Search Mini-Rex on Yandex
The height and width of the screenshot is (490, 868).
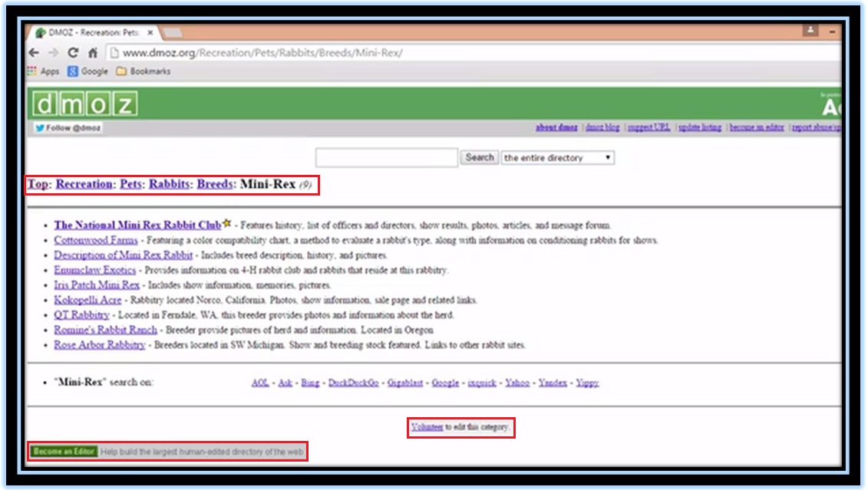[553, 383]
